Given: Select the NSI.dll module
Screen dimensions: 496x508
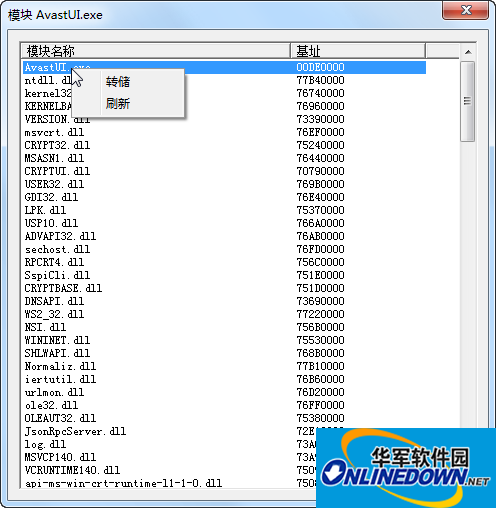Looking at the screenshot, I should (x=45, y=327).
